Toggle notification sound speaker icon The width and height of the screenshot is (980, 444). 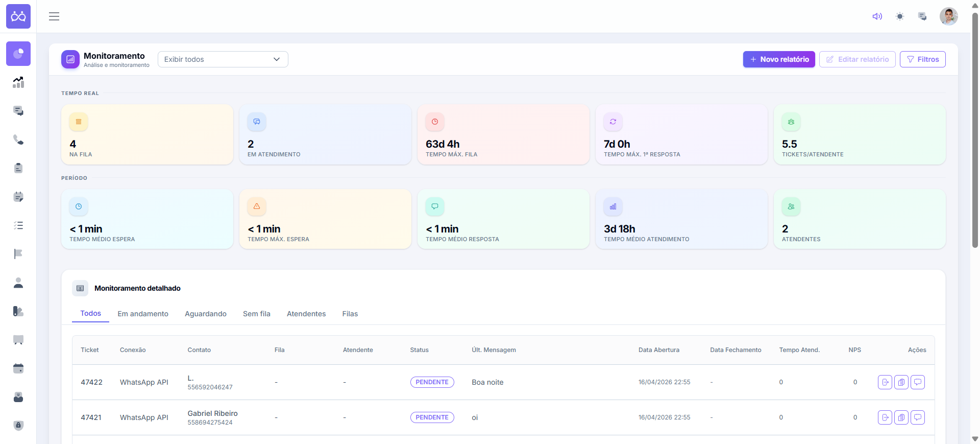click(877, 16)
